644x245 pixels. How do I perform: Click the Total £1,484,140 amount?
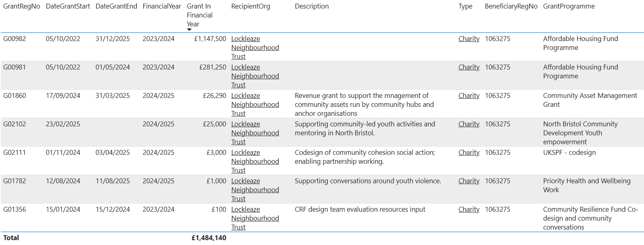tap(209, 238)
